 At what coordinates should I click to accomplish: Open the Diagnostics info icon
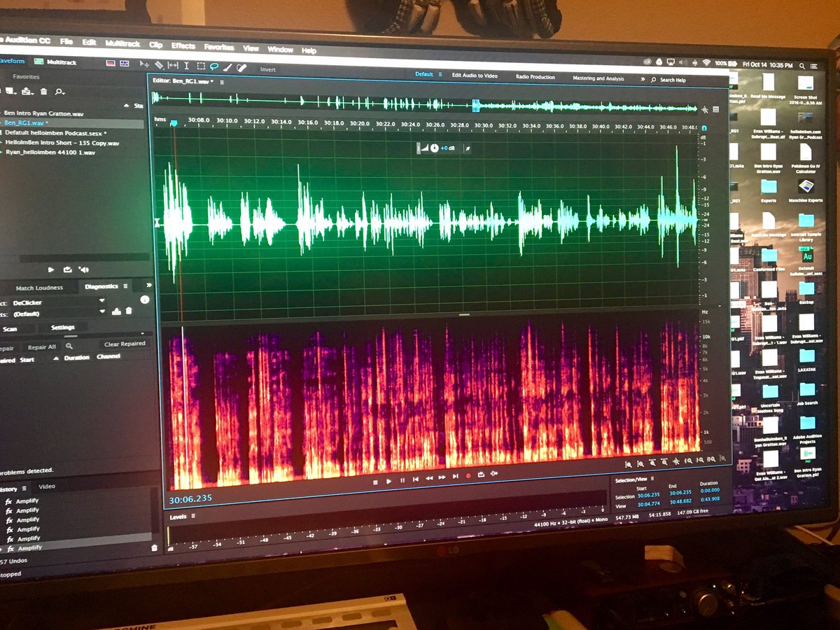[145, 300]
